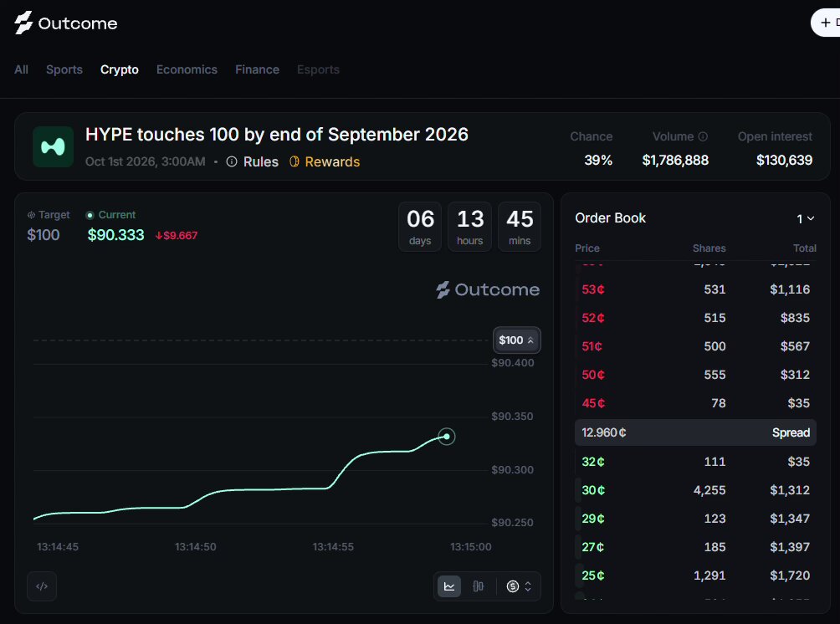
Task: Select the Esports category tab
Action: click(x=318, y=69)
